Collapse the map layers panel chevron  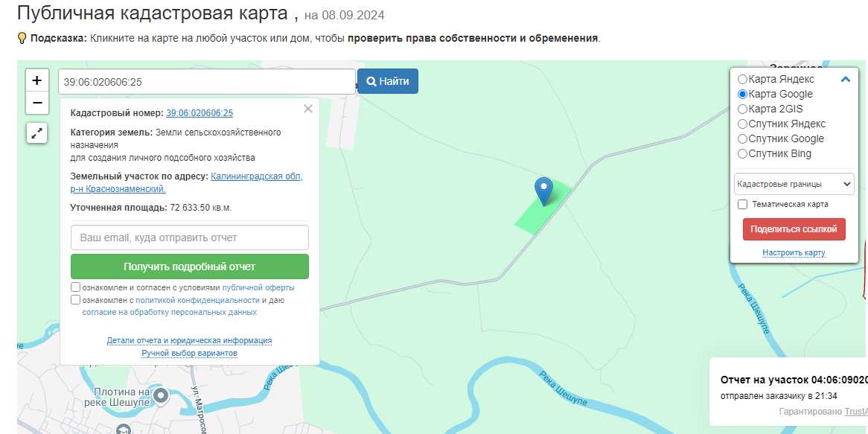tap(846, 79)
